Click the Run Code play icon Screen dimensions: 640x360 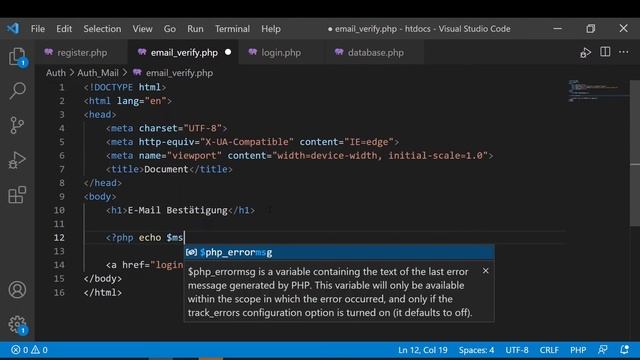point(585,53)
